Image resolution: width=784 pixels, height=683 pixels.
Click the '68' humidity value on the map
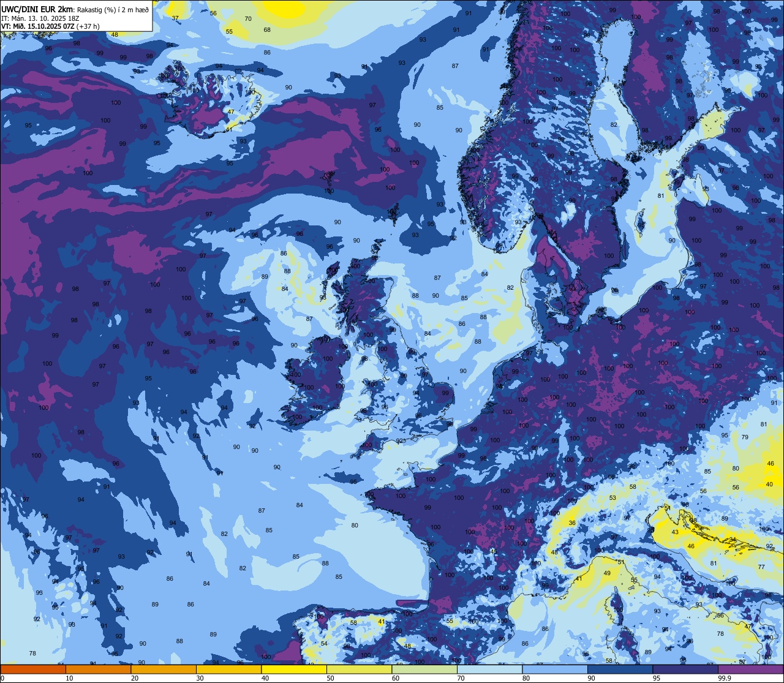pyautogui.click(x=267, y=30)
